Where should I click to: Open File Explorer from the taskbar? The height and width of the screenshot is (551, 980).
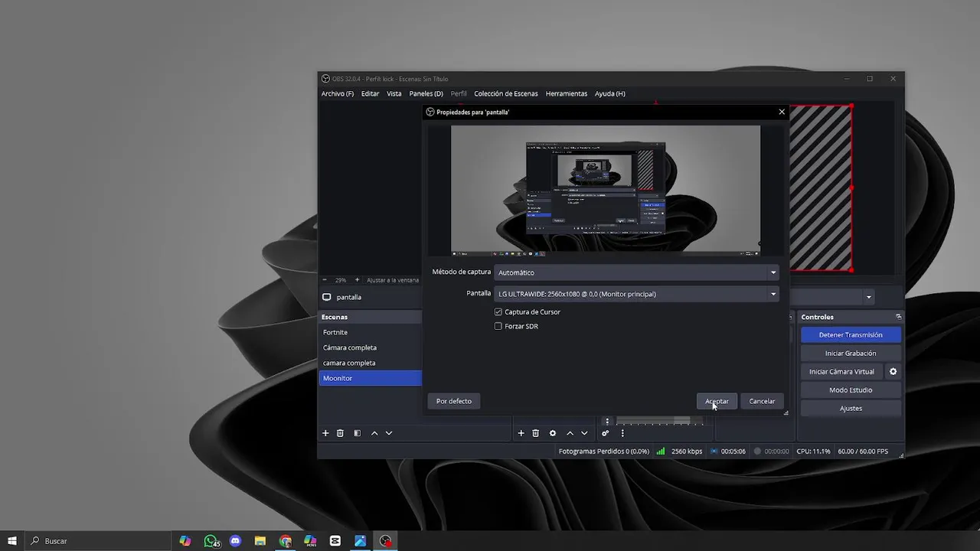point(260,541)
